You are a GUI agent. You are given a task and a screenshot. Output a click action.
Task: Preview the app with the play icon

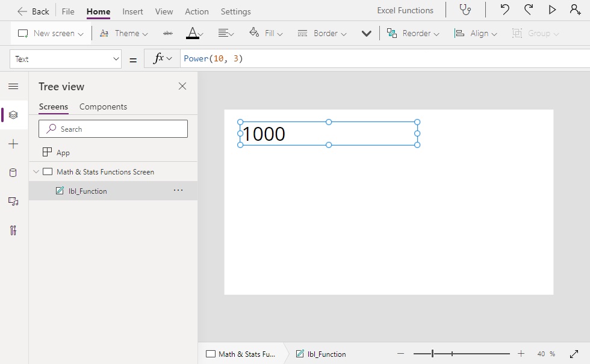pos(552,10)
